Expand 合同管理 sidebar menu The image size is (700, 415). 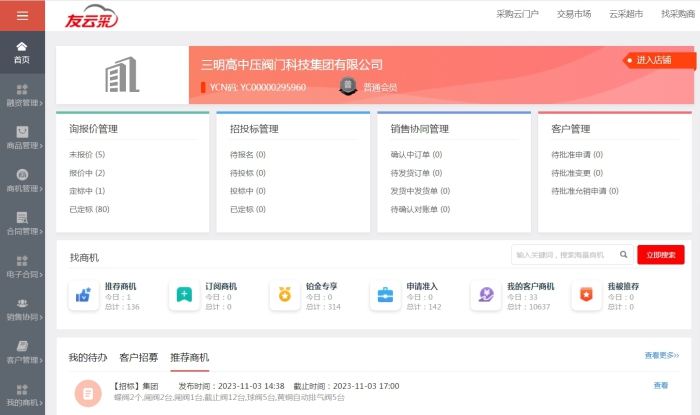22,223
